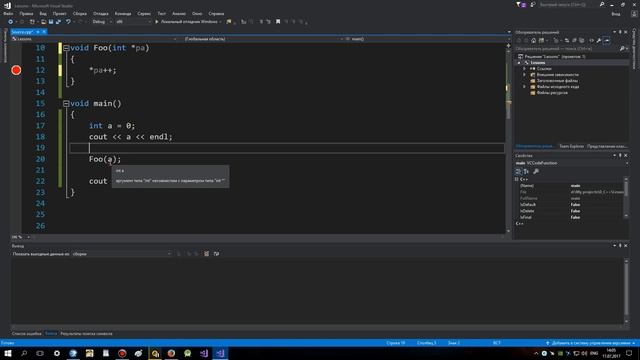Collapse the Lessons project node
The width and height of the screenshot is (640, 360).
coord(519,63)
